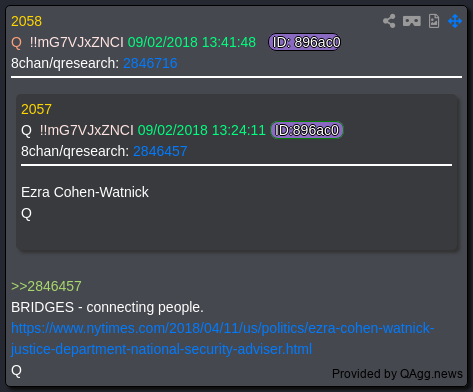Click the share icon on post 2058
This screenshot has height=392, width=473.
click(x=389, y=21)
